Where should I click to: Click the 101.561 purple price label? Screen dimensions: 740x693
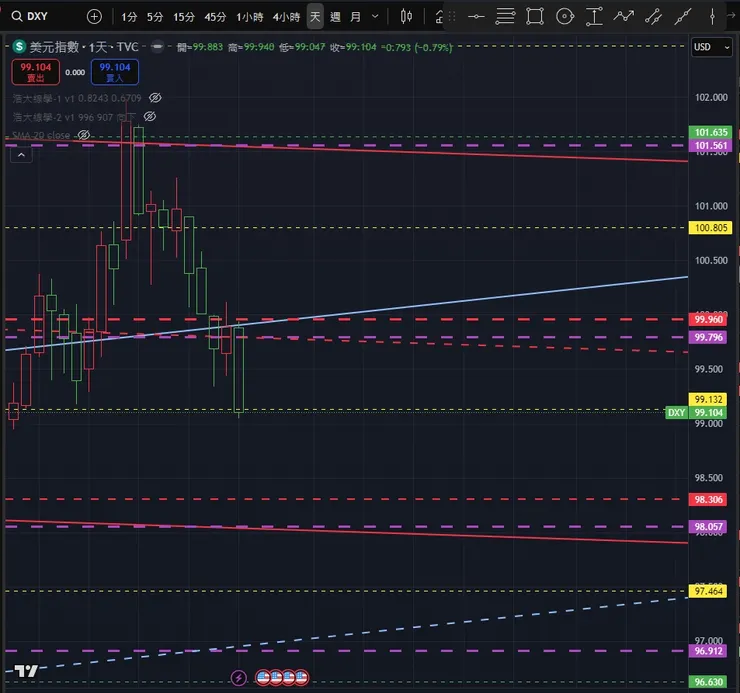[711, 145]
